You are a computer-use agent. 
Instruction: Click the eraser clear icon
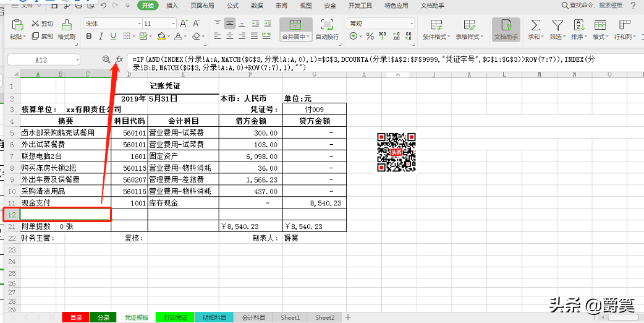pos(197,36)
